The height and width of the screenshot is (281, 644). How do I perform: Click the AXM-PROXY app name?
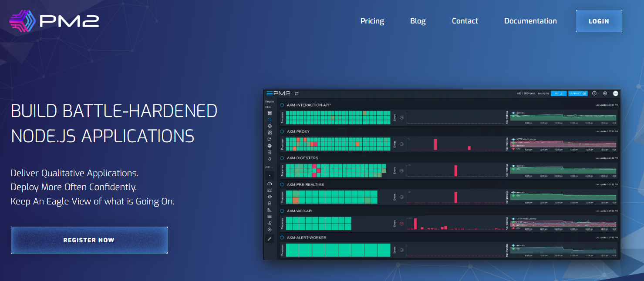point(298,131)
